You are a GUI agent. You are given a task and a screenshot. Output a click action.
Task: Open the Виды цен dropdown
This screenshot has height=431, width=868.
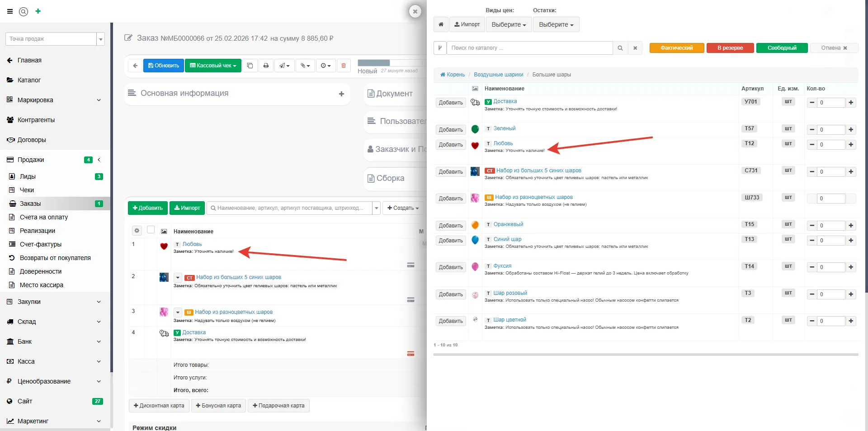coord(509,24)
